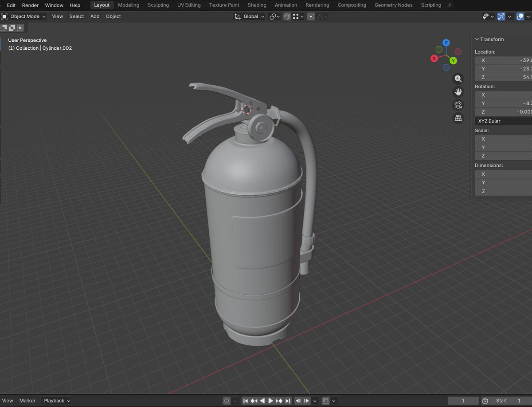Jump to next keyframe
Image resolution: width=532 pixels, height=407 pixels.
tap(279, 401)
